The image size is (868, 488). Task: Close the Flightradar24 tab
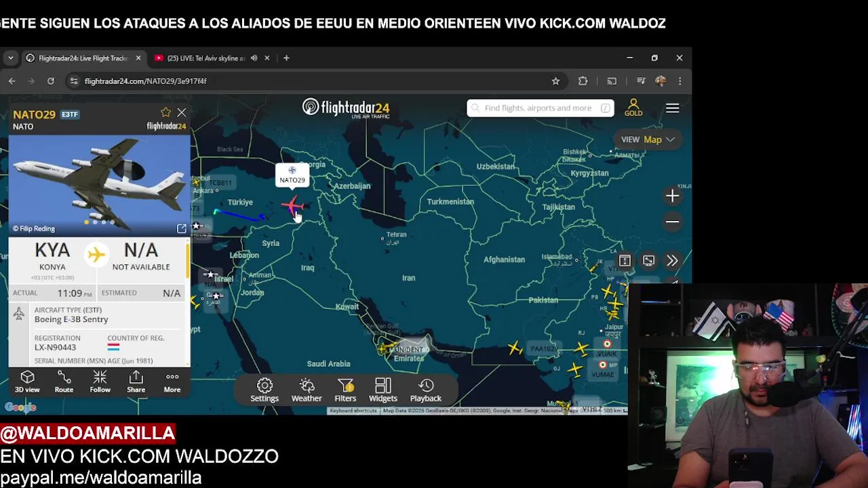(138, 58)
